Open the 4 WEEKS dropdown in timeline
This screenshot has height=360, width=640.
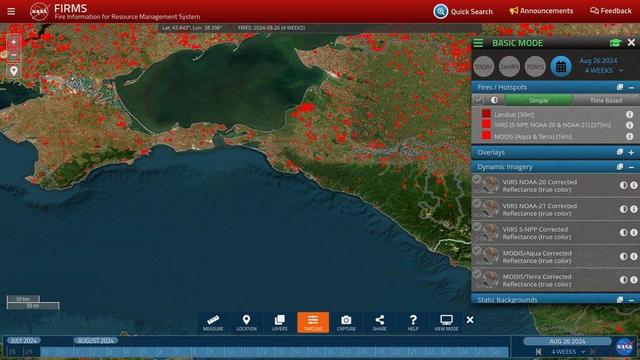pos(568,351)
